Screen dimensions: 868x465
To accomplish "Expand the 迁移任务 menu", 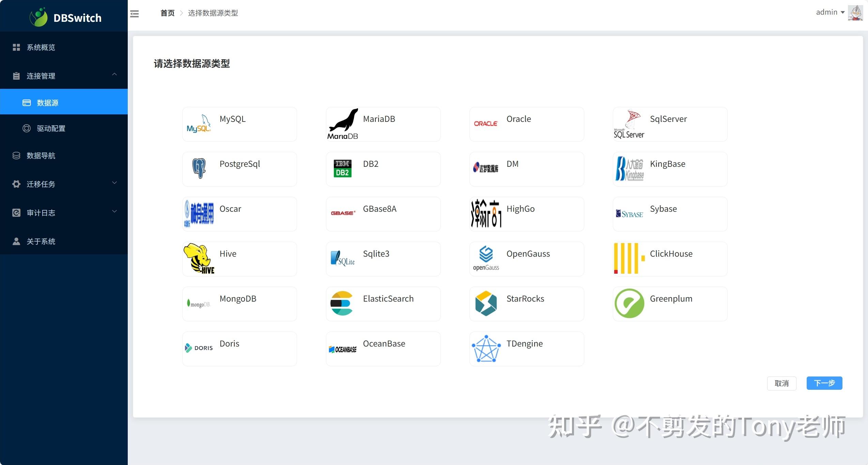I will pos(64,184).
